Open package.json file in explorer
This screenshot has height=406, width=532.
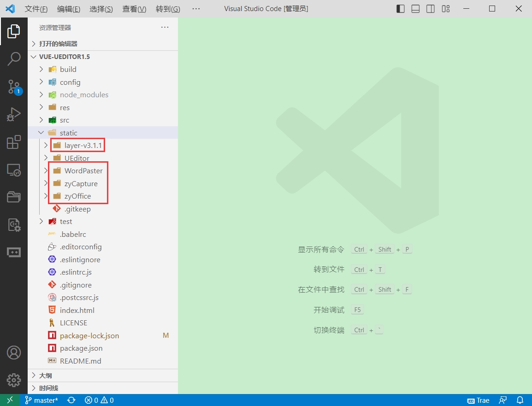click(x=81, y=348)
